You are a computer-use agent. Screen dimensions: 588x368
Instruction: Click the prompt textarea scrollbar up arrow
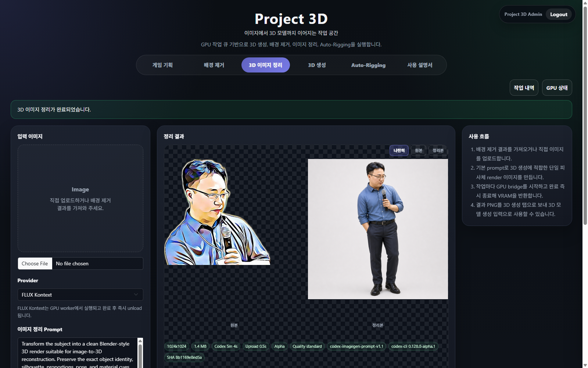[x=140, y=341]
